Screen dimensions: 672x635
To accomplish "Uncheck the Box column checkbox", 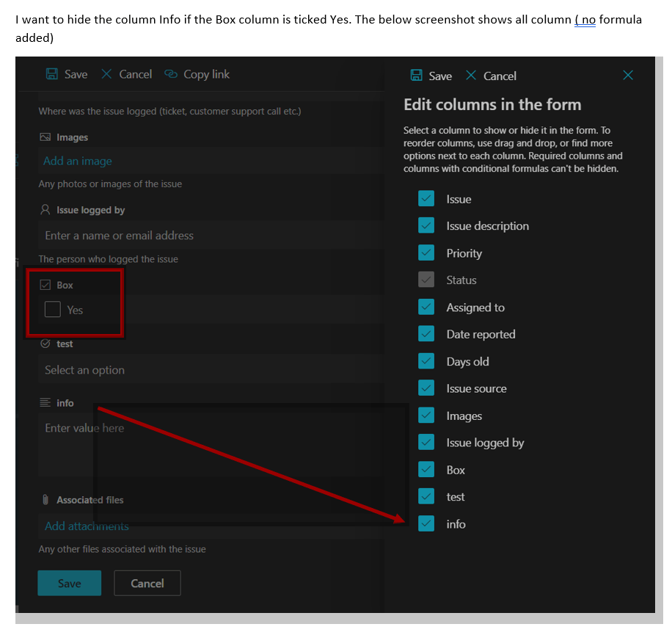I will [426, 470].
